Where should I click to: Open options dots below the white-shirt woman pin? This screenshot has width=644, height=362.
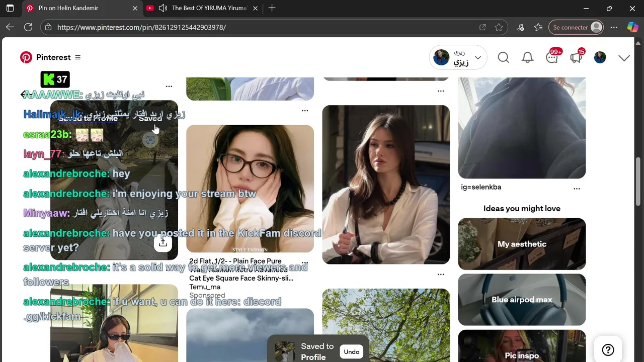click(441, 275)
